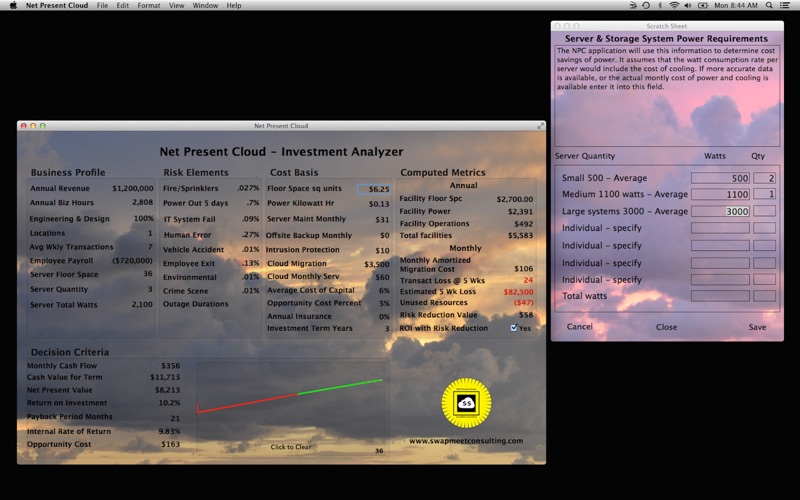Open the Window menu
800x500 pixels.
coord(205,6)
